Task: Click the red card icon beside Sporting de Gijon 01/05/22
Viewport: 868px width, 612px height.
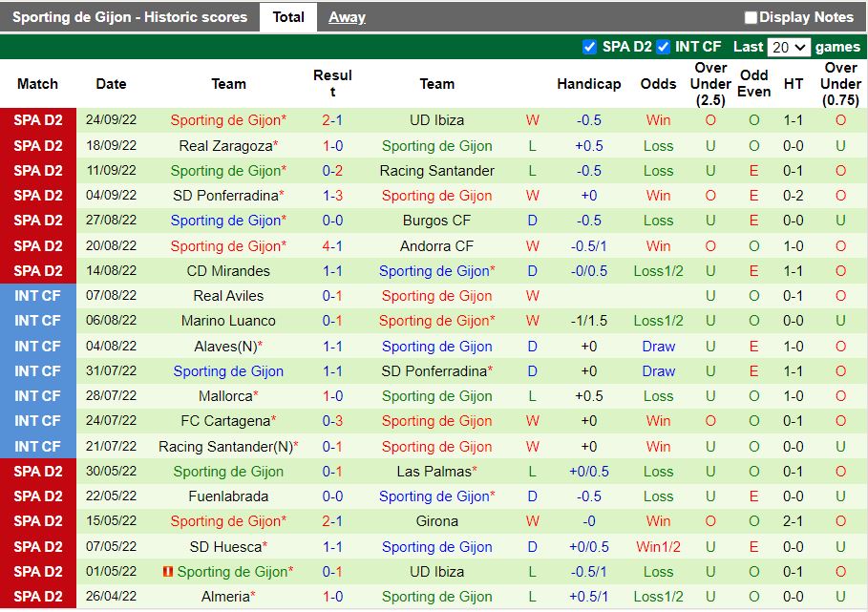Action: pyautogui.click(x=168, y=571)
